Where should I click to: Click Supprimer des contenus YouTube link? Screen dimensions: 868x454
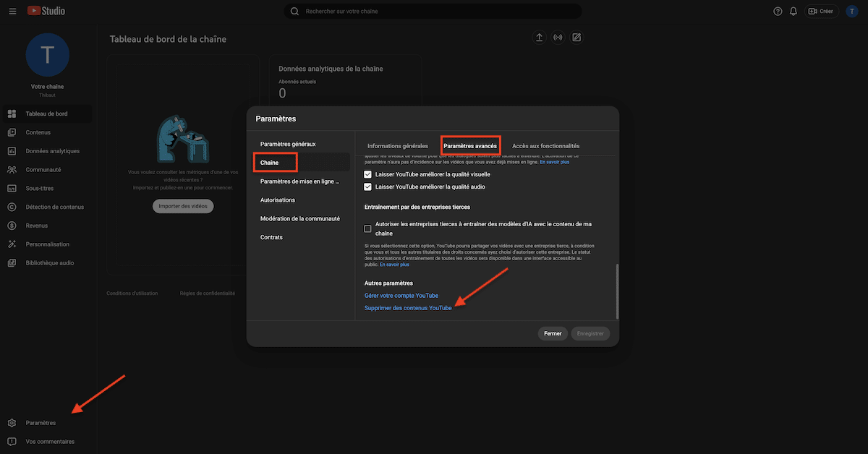(x=408, y=308)
